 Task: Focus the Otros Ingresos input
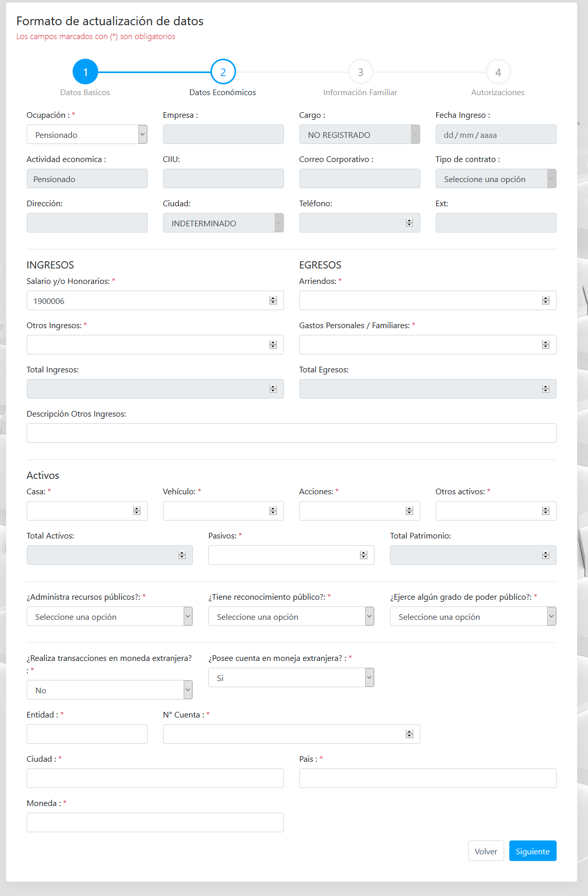[147, 345]
